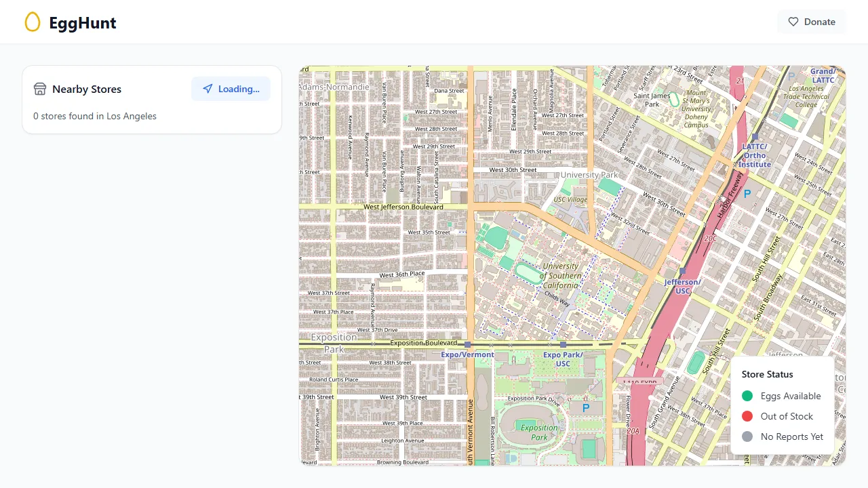
Task: Click the red Out of Stock dot
Action: [747, 416]
